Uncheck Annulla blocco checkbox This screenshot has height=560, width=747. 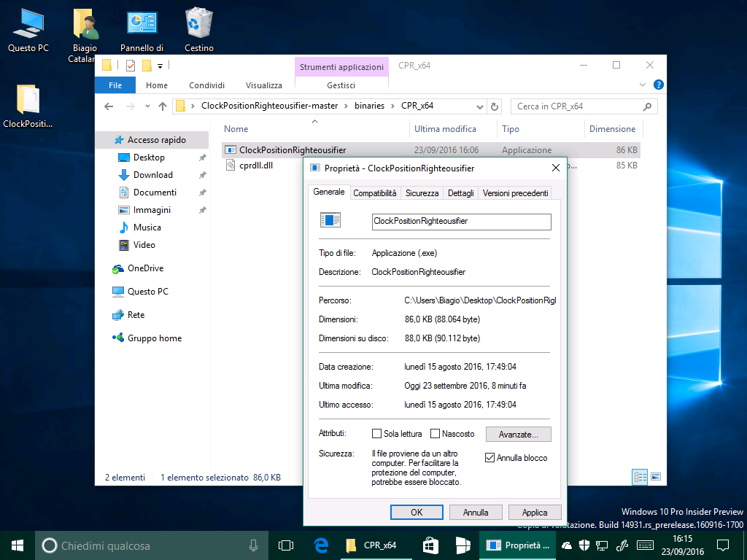(489, 458)
